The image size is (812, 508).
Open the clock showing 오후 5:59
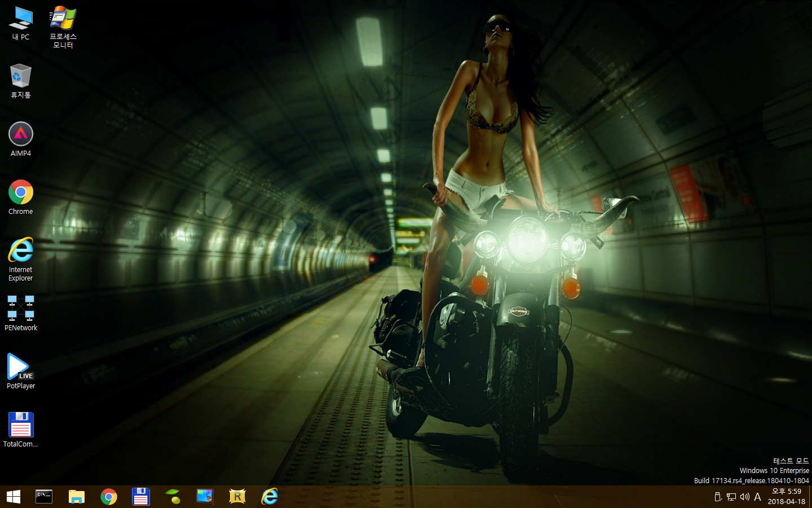(787, 497)
